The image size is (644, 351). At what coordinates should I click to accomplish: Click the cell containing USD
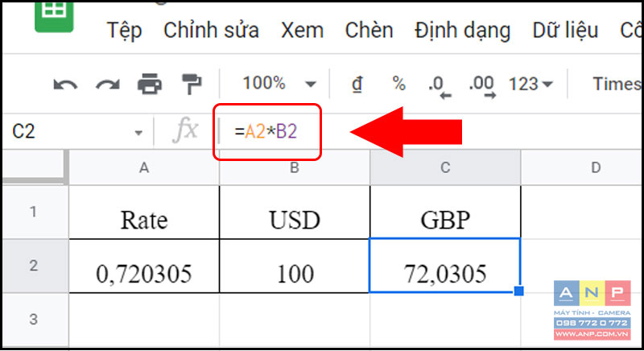pos(295,213)
